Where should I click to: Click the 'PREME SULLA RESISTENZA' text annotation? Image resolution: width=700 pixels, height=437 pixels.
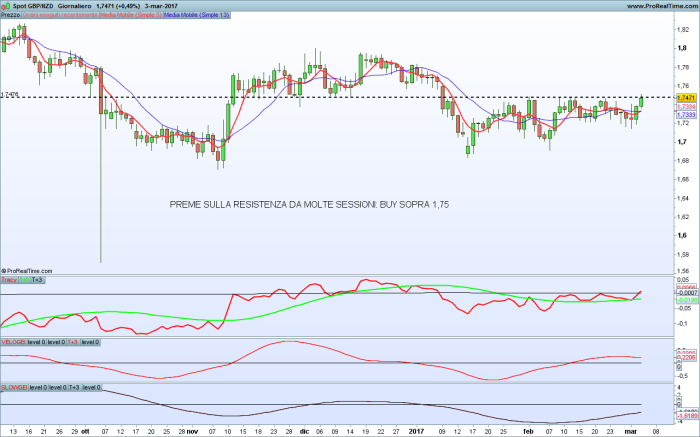pos(309,204)
